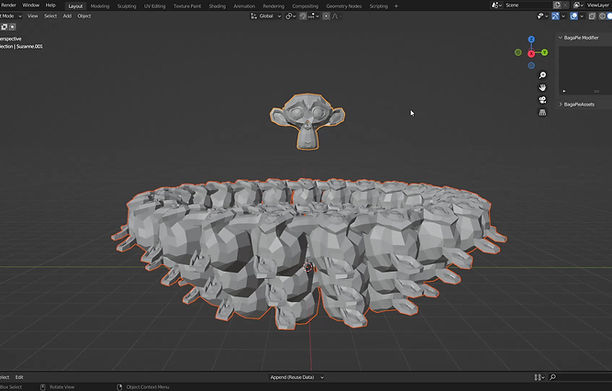Switch to Wireframe viewport shading
Viewport: 612px width, 391px height.
tap(603, 16)
